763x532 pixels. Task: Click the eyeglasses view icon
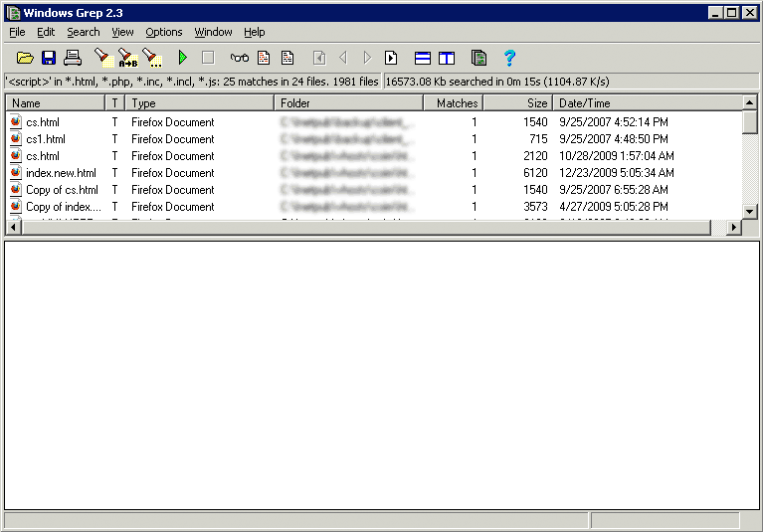[240, 58]
